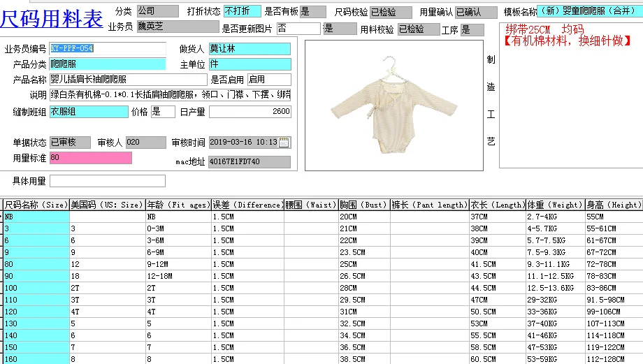
Task: Select size name cell 160
Action: [36, 359]
